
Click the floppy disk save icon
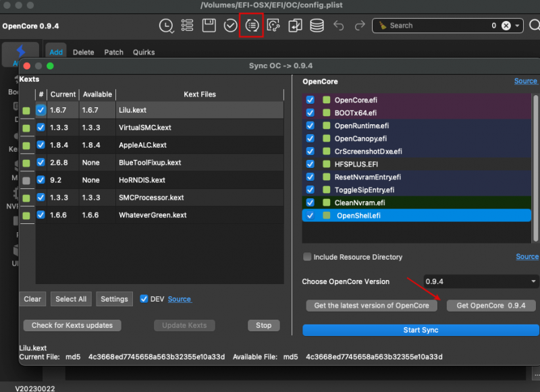[209, 26]
